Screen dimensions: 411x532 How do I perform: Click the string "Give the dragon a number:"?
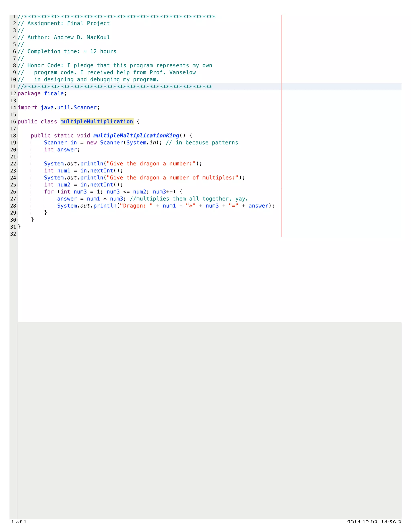(151, 164)
